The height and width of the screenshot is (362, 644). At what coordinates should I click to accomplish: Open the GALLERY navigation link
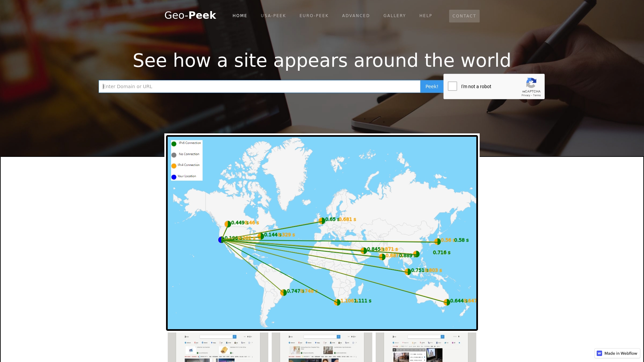coord(394,16)
